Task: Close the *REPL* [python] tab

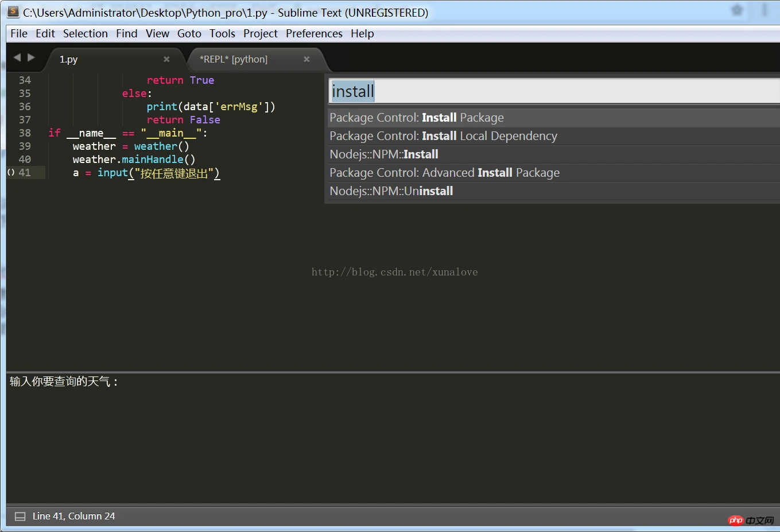Action: (306, 59)
